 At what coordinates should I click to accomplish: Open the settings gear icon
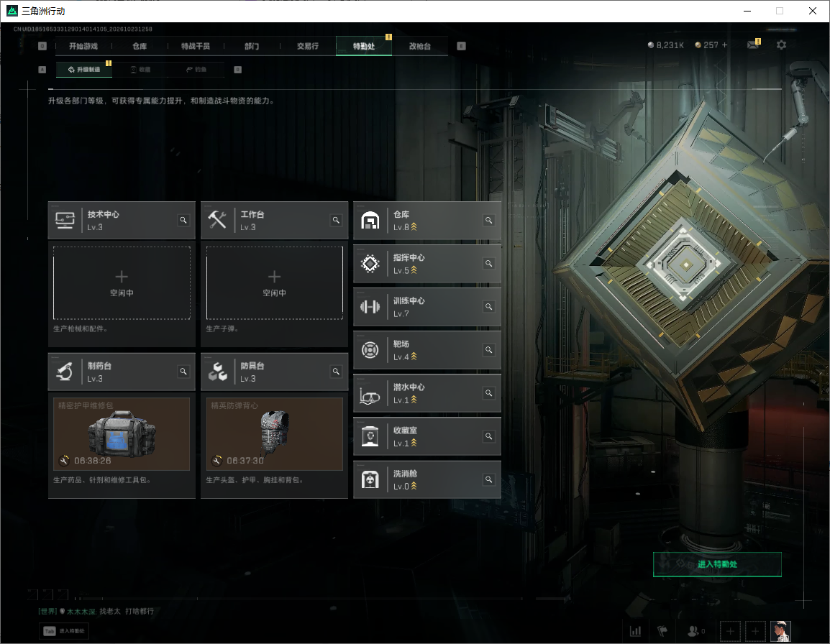pos(781,45)
